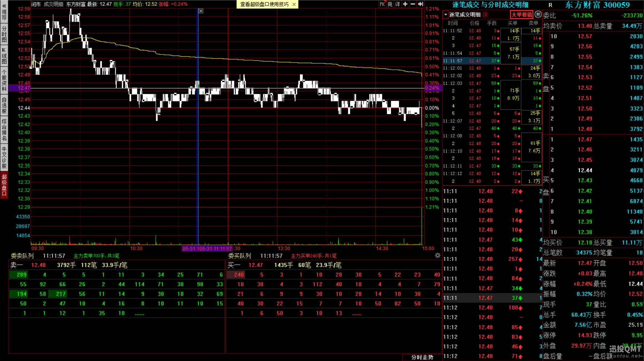Click the 竞 auction toolbar icon

(390, 4)
